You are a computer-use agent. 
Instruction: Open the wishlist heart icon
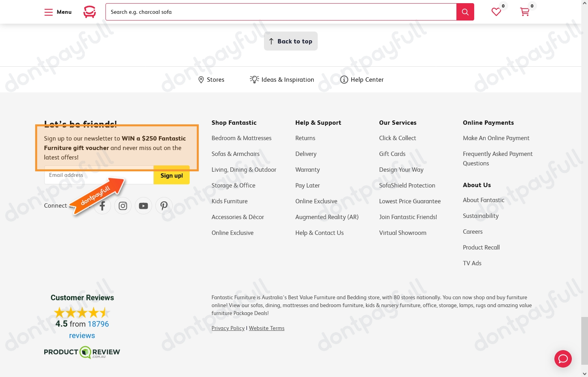pyautogui.click(x=496, y=12)
